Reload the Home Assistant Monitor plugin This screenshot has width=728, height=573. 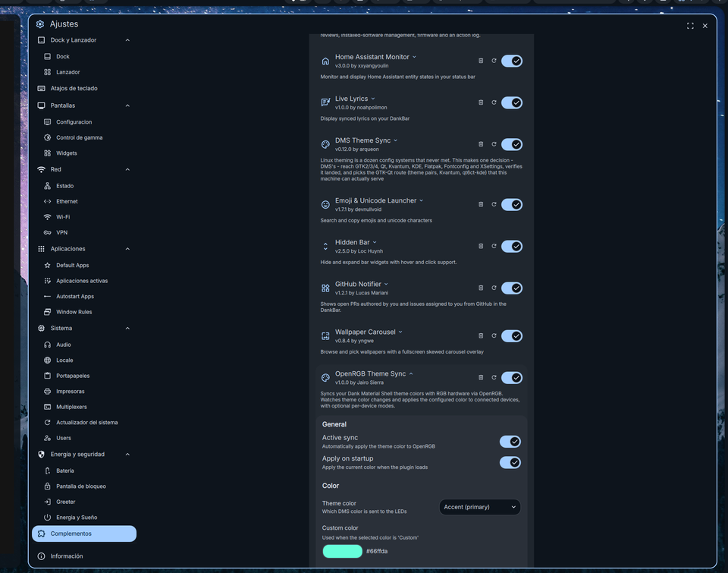(494, 61)
